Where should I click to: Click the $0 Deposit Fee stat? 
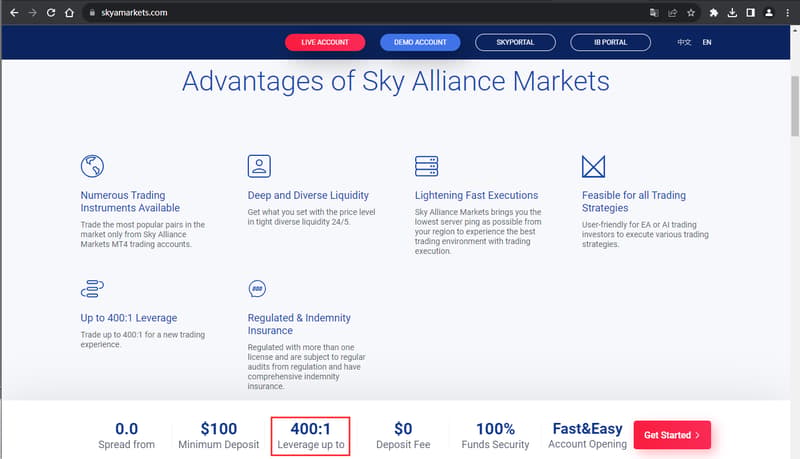pyautogui.click(x=403, y=436)
